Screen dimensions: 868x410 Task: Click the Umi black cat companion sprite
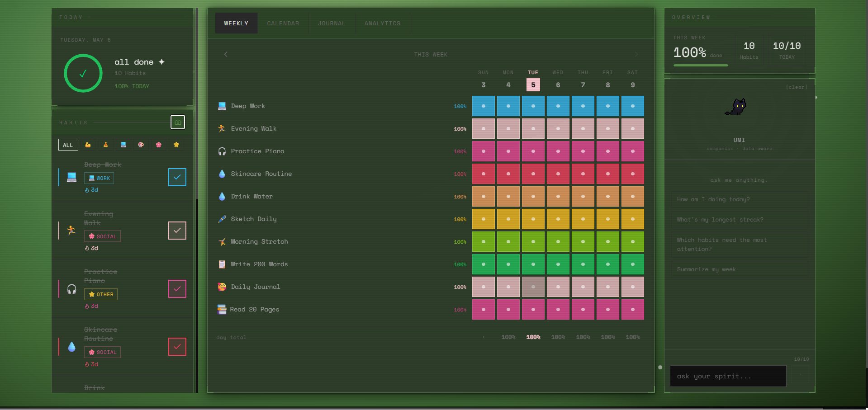coord(736,107)
